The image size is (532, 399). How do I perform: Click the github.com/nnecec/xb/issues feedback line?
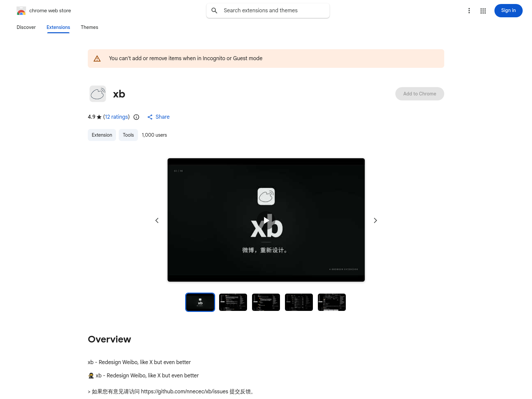171,392
